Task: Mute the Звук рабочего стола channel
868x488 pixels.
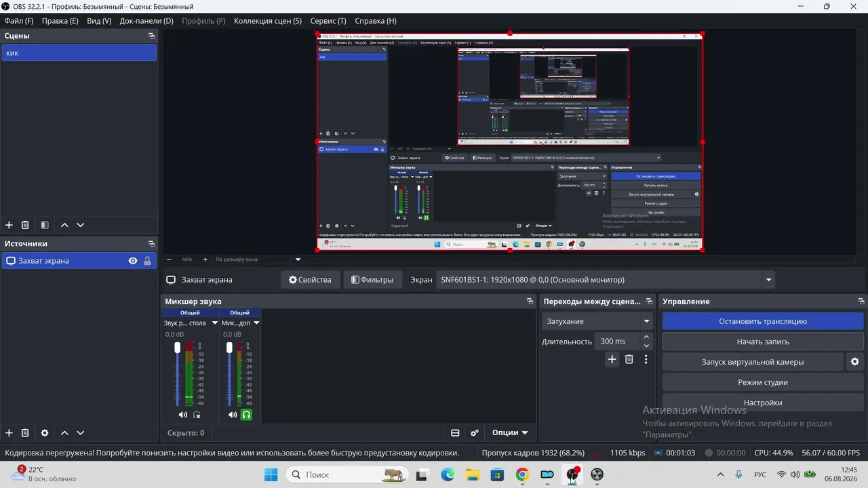Action: coord(182,415)
